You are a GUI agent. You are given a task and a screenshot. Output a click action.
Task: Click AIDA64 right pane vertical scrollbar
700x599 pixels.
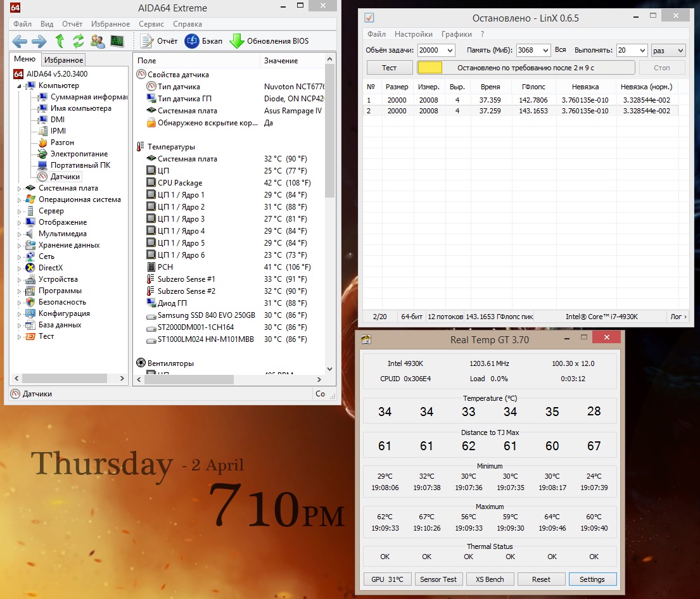point(329,130)
